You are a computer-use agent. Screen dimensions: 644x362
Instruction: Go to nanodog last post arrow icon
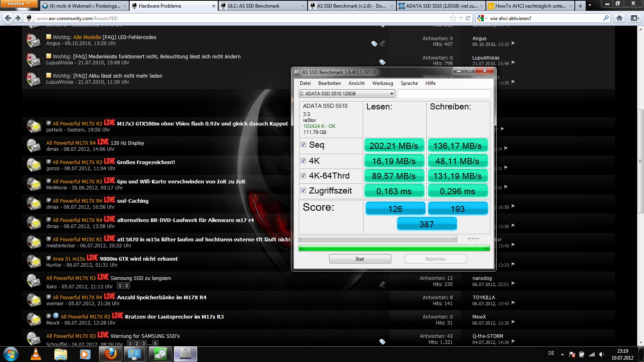pos(513,284)
